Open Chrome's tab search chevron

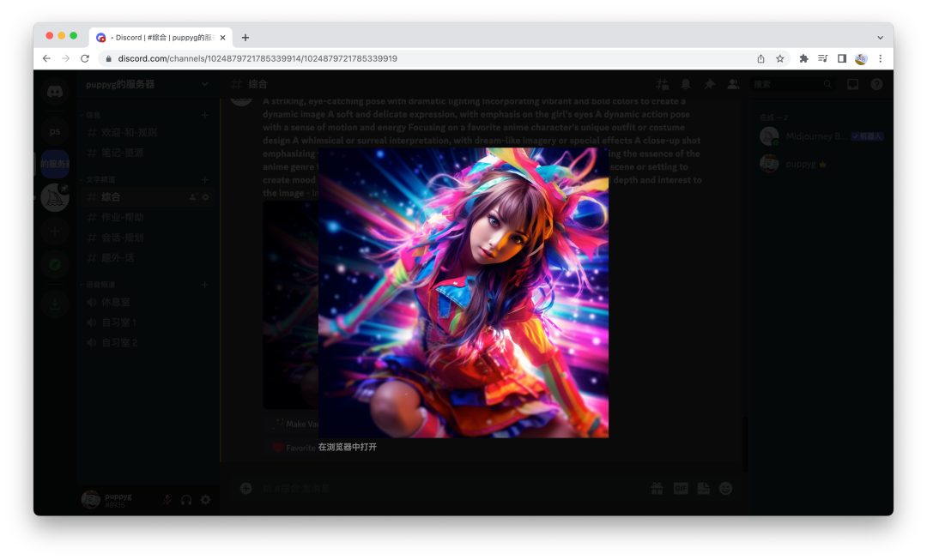coord(880,38)
